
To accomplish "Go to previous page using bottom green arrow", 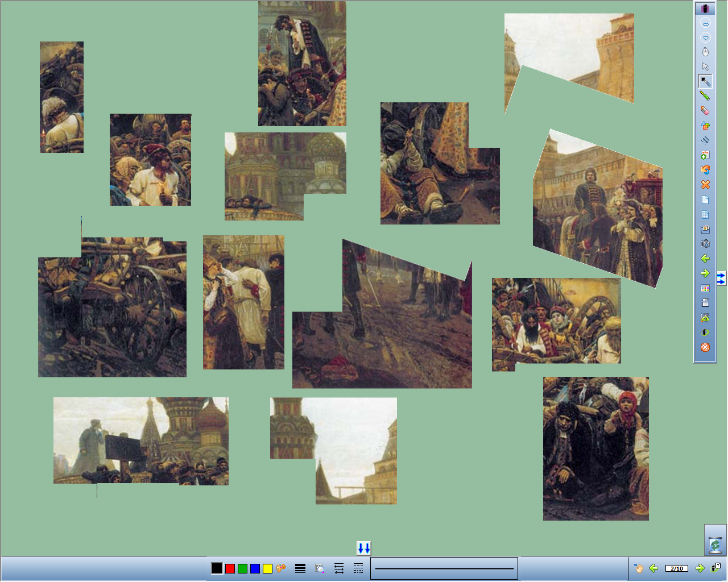I will [654, 568].
